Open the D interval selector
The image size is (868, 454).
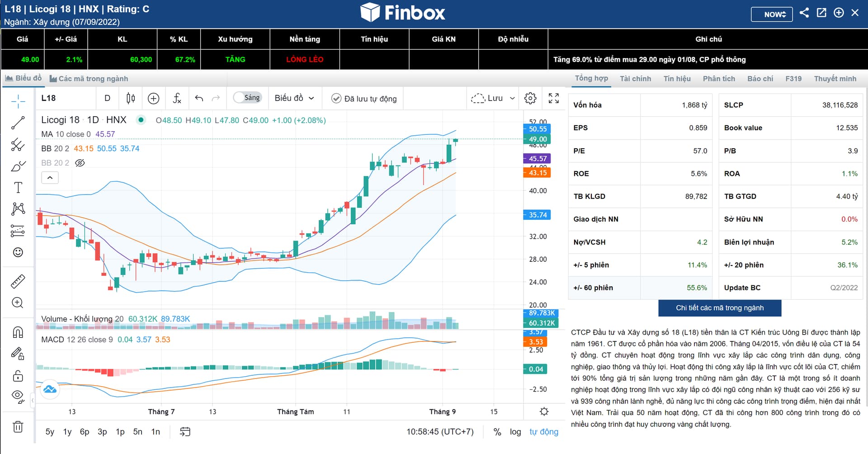(x=107, y=98)
